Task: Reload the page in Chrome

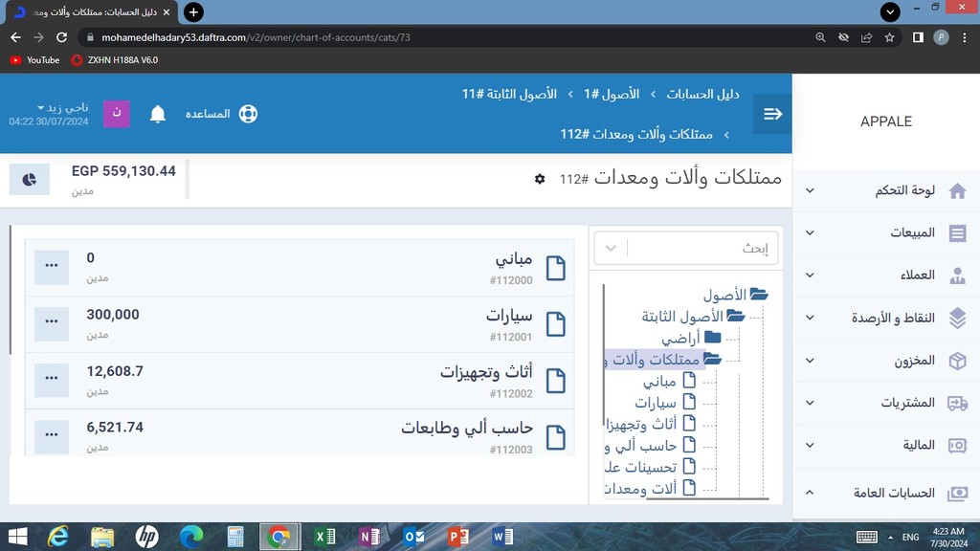Action: [61, 37]
